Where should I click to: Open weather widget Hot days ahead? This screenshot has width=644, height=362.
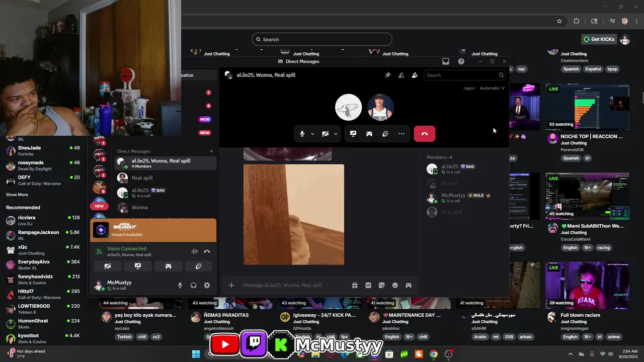pos(25,354)
